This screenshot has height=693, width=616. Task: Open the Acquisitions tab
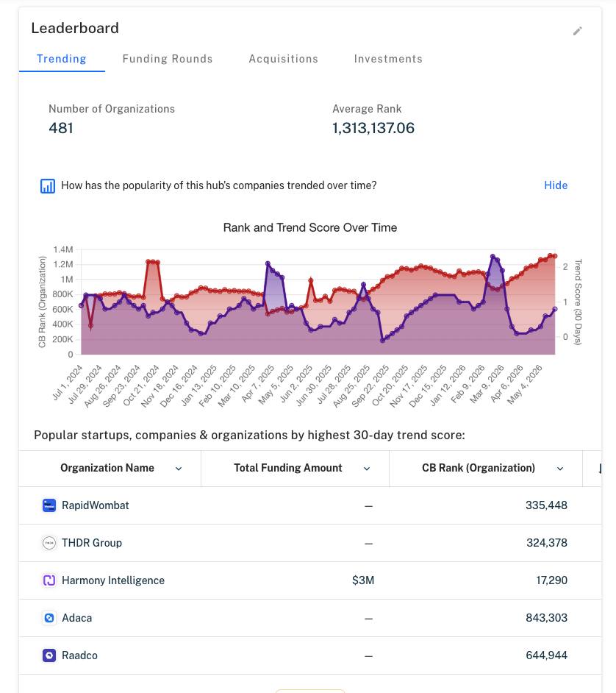pos(284,59)
